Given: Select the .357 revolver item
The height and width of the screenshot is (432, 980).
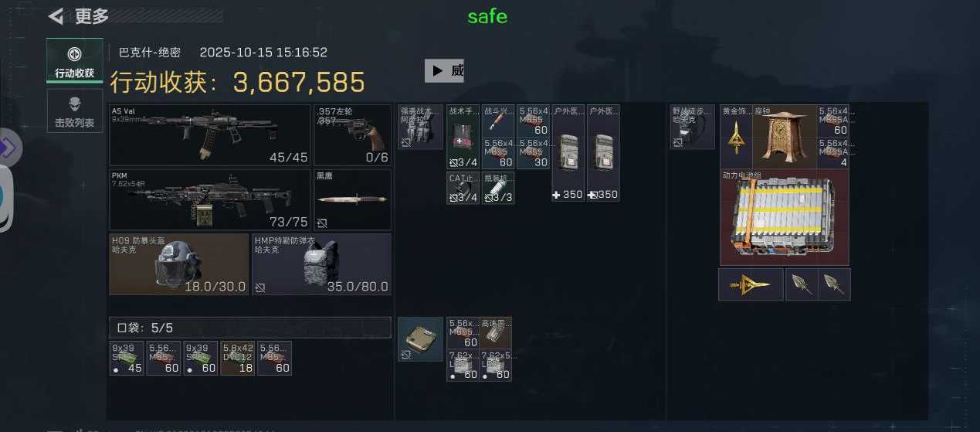Looking at the screenshot, I should click(x=352, y=135).
